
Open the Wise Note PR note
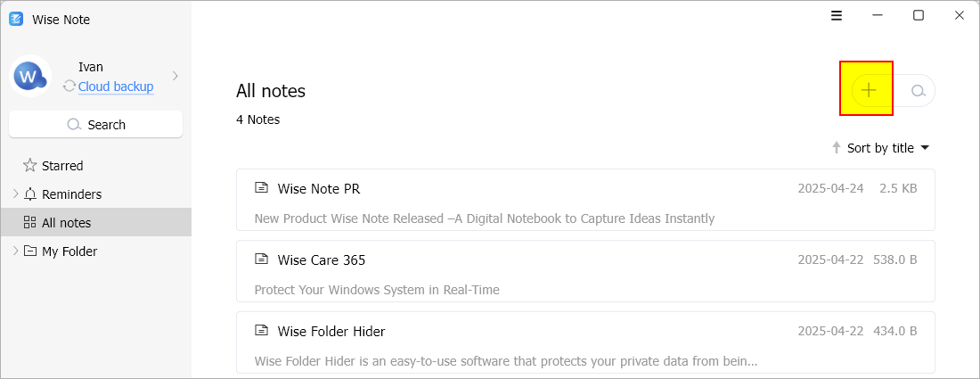(x=585, y=200)
